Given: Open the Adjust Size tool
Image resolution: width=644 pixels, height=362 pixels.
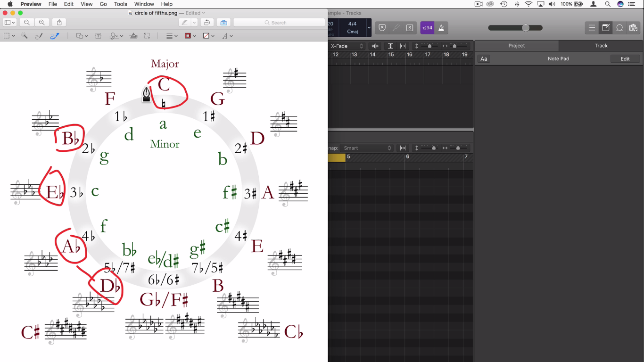Looking at the screenshot, I should (147, 36).
